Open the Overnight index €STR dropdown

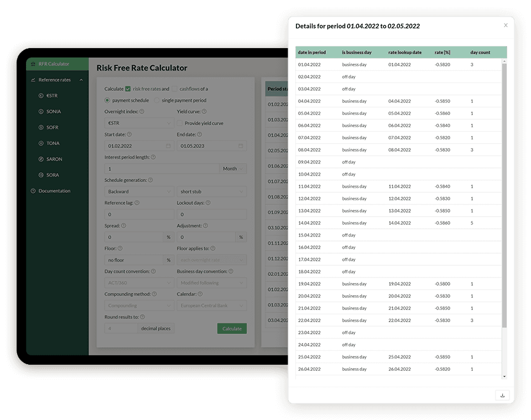click(139, 123)
